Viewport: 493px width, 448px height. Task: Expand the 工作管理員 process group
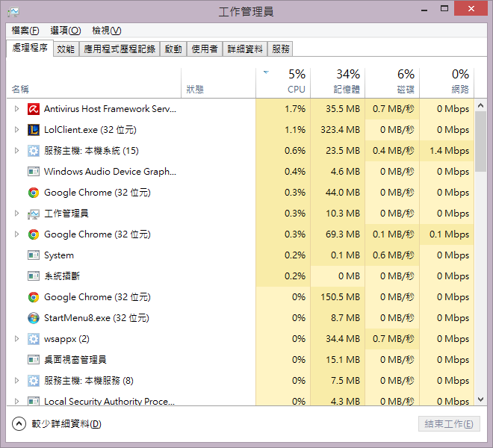pos(17,214)
